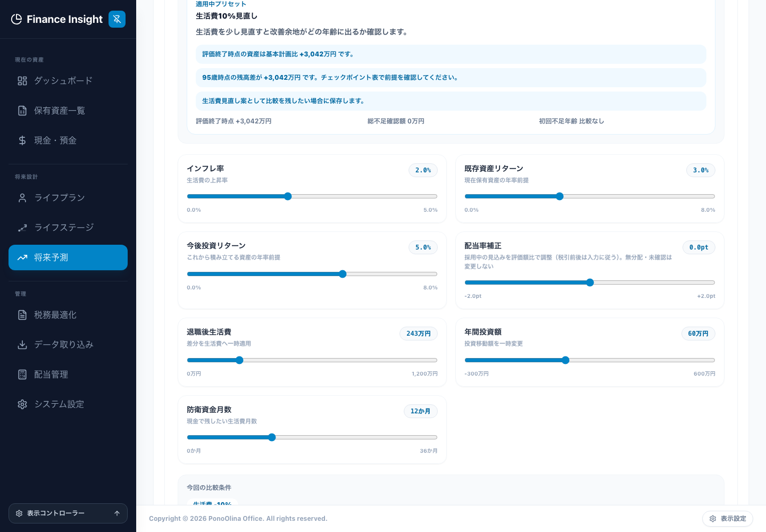This screenshot has width=766, height=532.
Task: Click the 評価終了時点 +3,042万円 summary text
Action: click(x=234, y=121)
